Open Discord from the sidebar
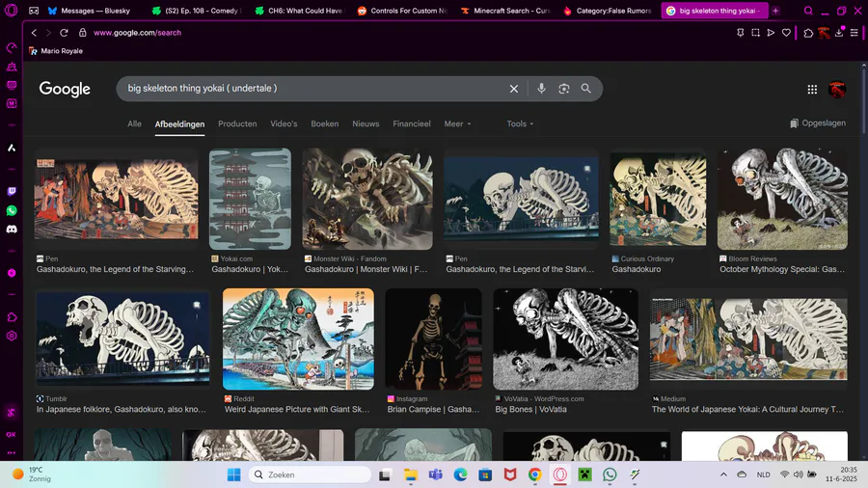868x488 pixels. click(12, 230)
